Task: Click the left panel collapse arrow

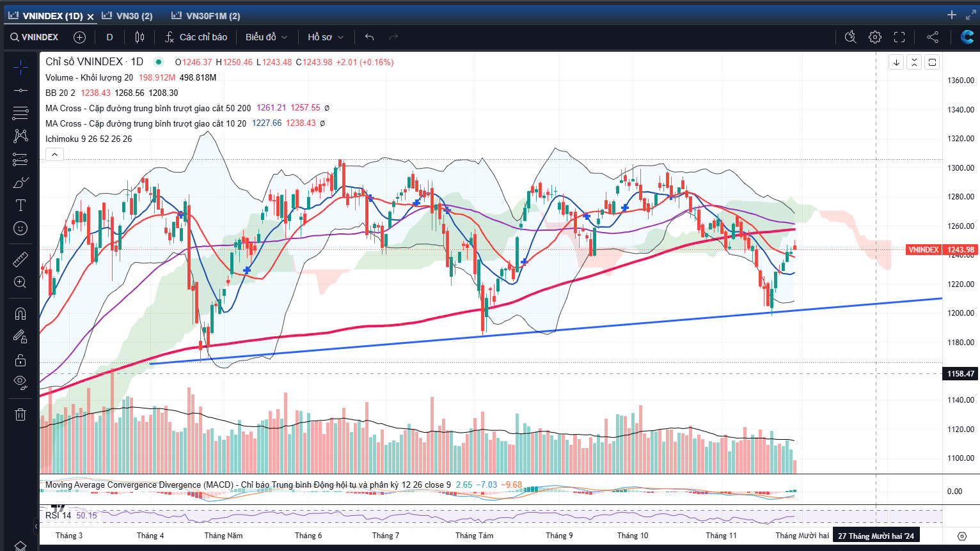Action: pyautogui.click(x=36, y=527)
